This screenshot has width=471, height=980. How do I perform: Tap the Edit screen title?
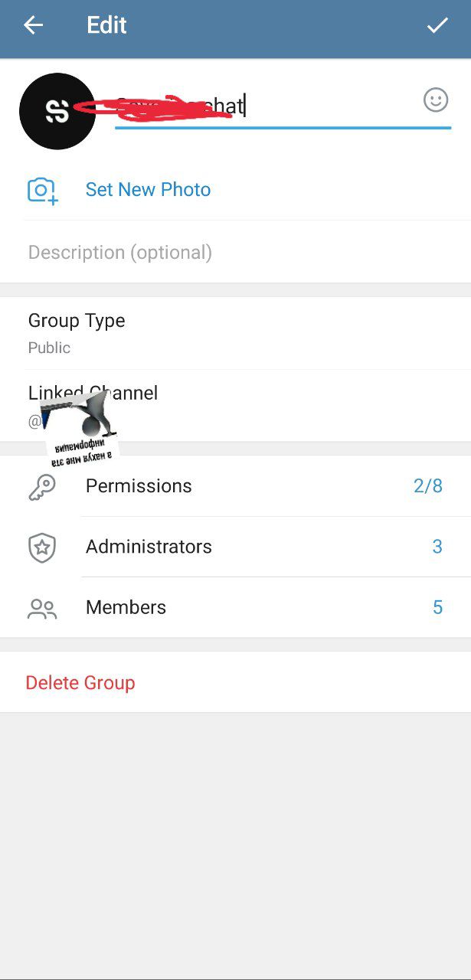[x=106, y=25]
